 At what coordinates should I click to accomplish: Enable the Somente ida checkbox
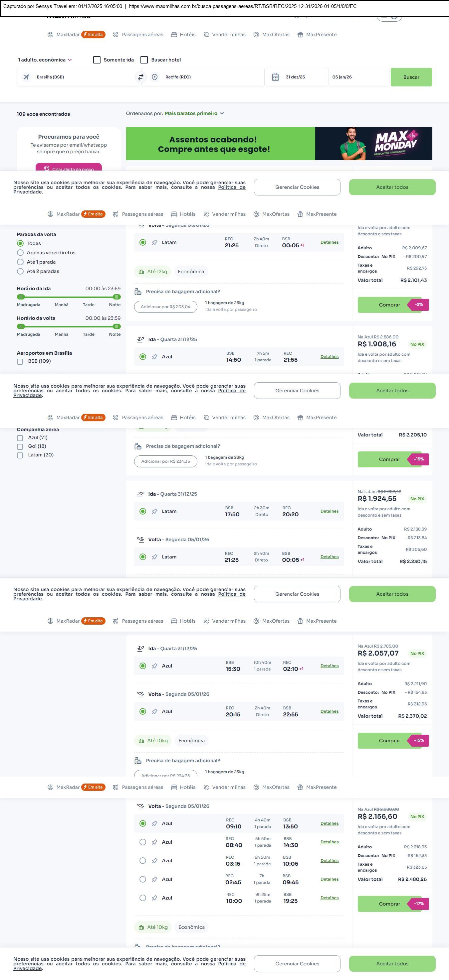click(x=97, y=60)
